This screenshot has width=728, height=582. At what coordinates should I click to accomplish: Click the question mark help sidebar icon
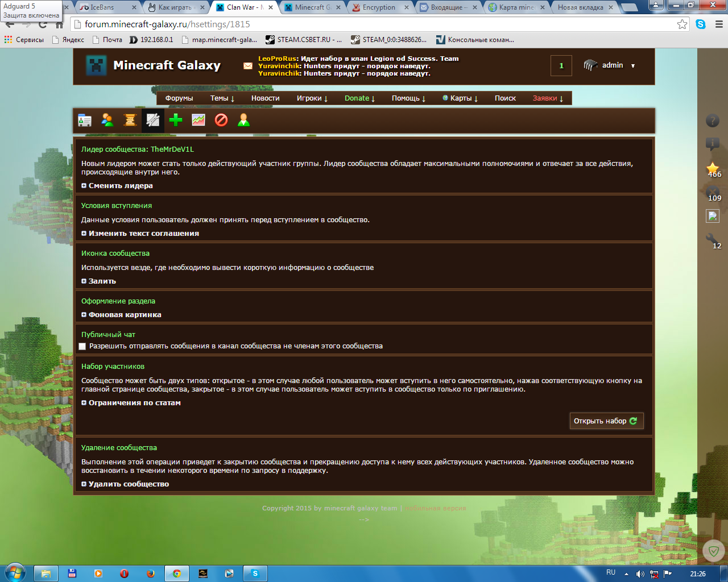coord(713,120)
